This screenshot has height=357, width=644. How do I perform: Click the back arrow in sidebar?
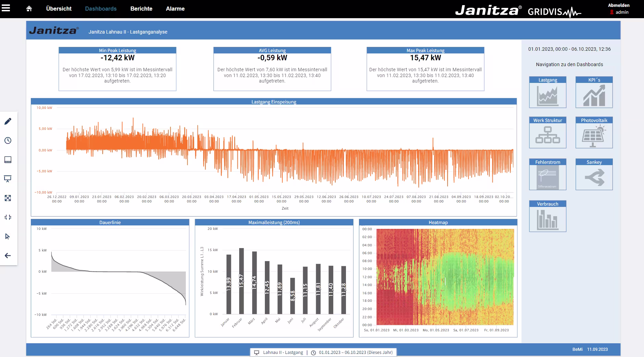(x=8, y=256)
